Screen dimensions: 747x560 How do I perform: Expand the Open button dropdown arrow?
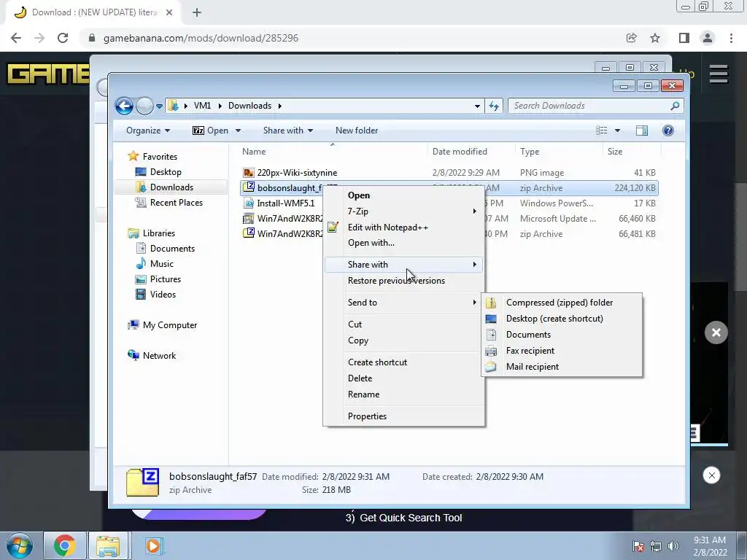click(x=238, y=131)
